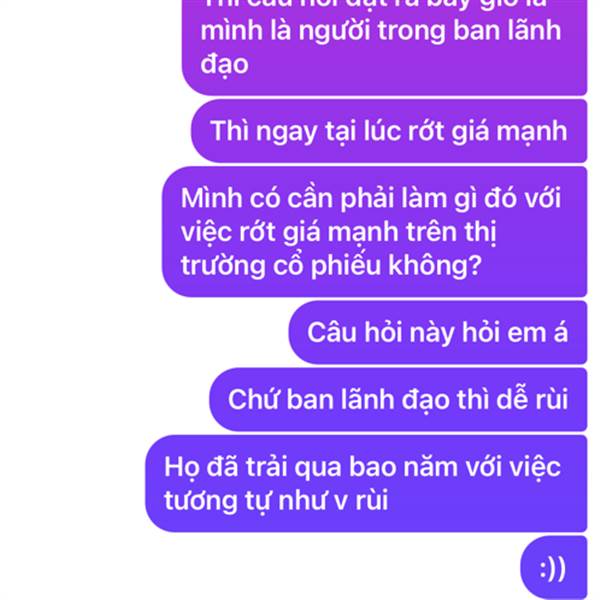600x600 pixels.
Task: Select the top bubble ending with 'đạo'
Action: 384,46
